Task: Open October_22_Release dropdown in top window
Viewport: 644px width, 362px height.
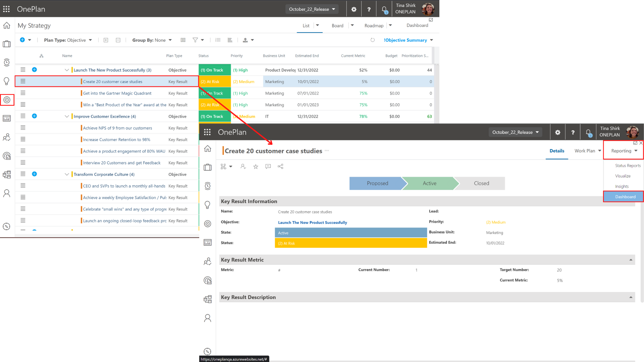Action: coord(312,9)
